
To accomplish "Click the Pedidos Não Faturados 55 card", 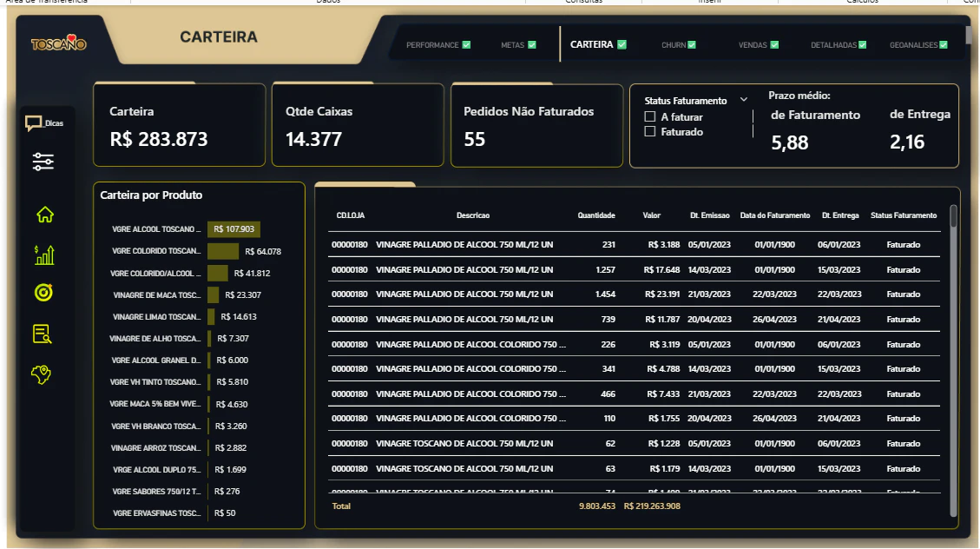I will click(x=537, y=125).
